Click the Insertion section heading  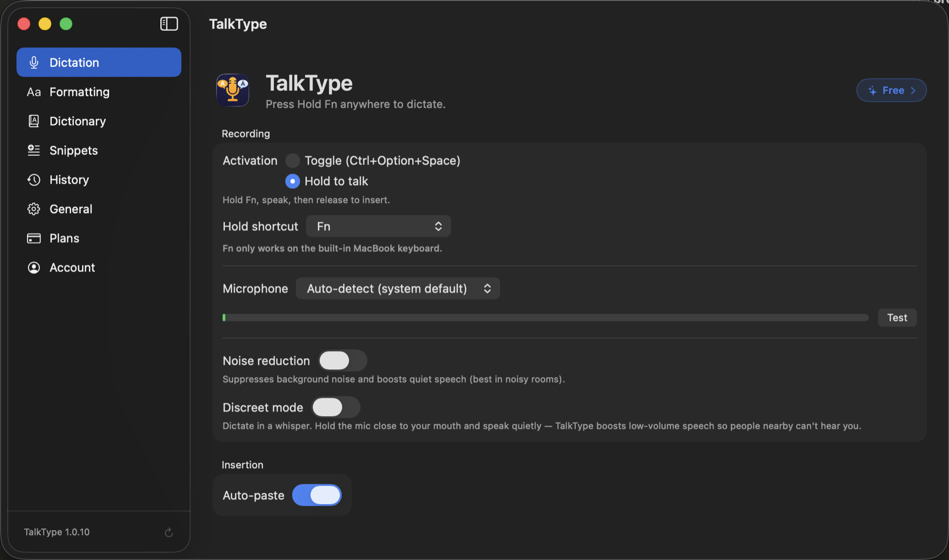(243, 465)
